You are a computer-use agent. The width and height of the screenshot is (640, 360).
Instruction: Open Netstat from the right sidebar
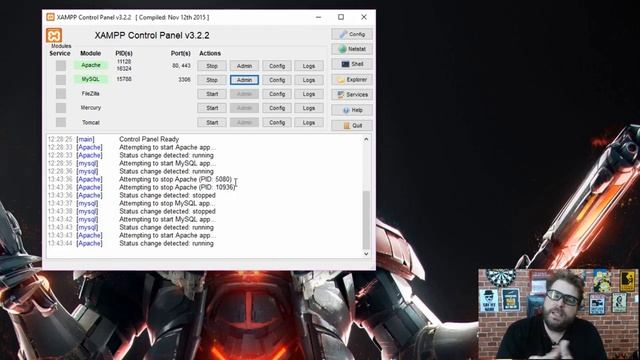352,49
